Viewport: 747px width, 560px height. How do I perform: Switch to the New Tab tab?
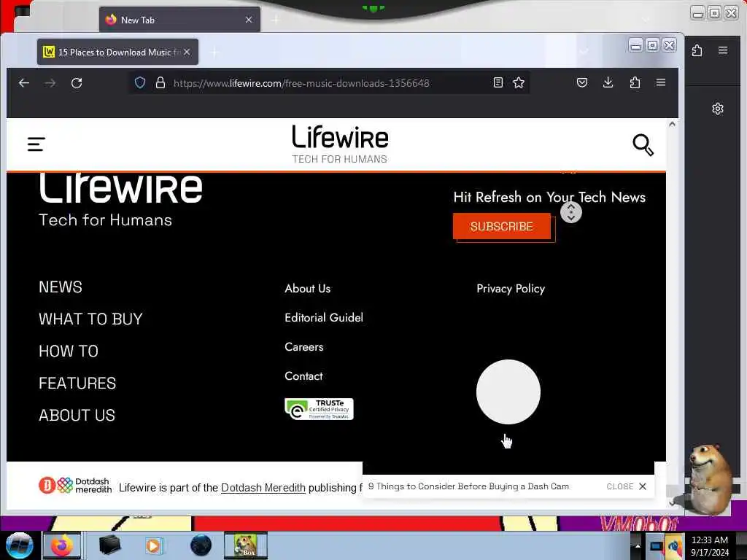pos(179,20)
